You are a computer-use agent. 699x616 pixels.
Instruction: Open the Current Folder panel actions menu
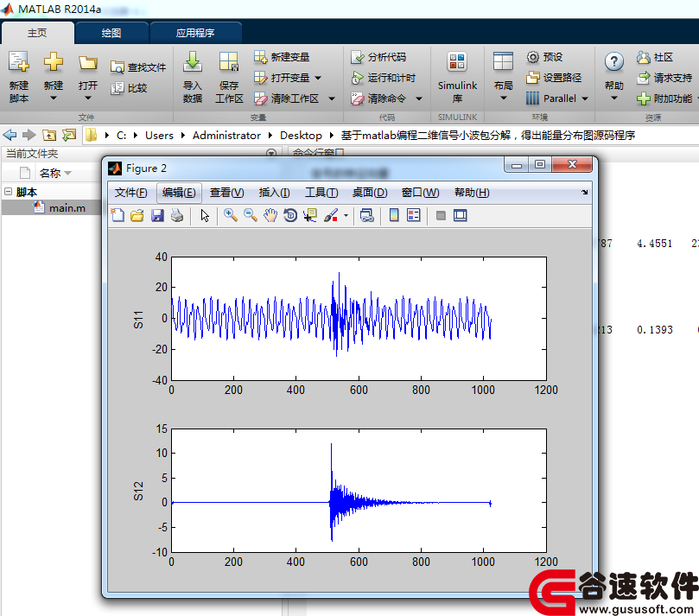tap(271, 153)
